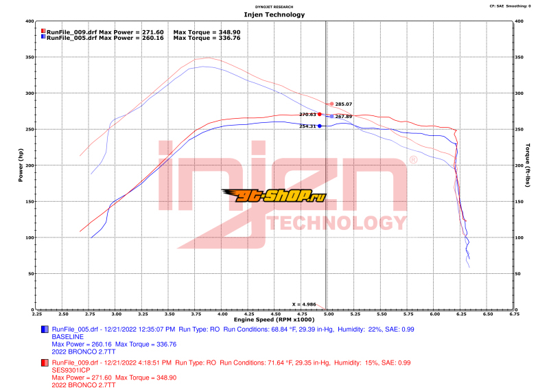Select the 267.89 torque data point marker
Image resolution: width=549 pixels, height=392 pixels.
332,116
